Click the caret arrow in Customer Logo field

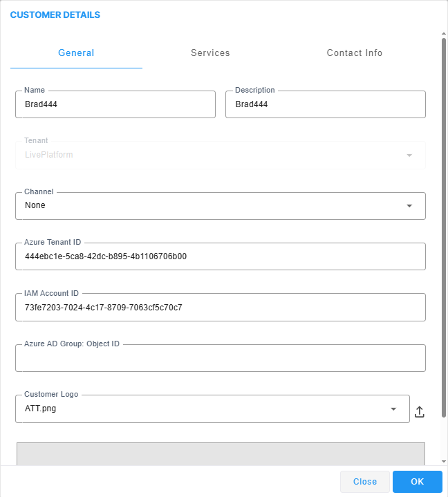click(393, 409)
